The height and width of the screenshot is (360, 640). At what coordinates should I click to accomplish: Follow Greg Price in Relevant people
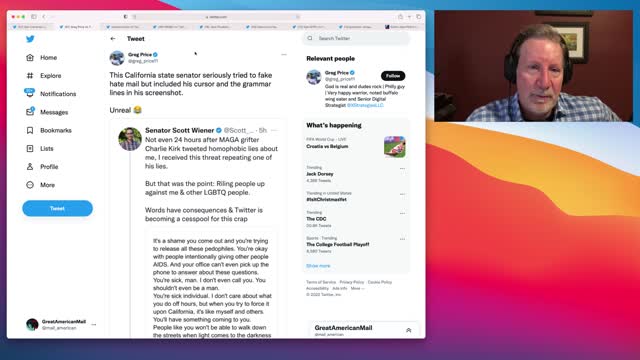point(393,76)
